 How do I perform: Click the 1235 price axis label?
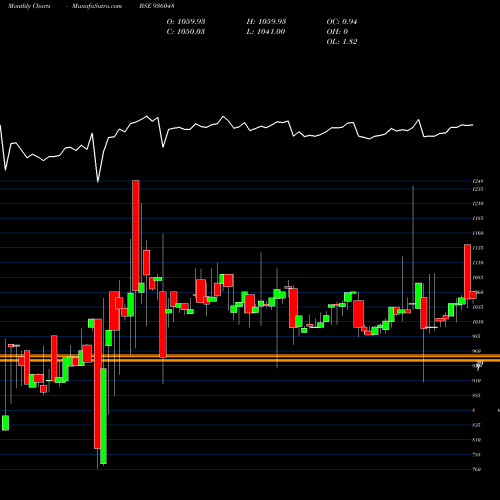(x=478, y=189)
